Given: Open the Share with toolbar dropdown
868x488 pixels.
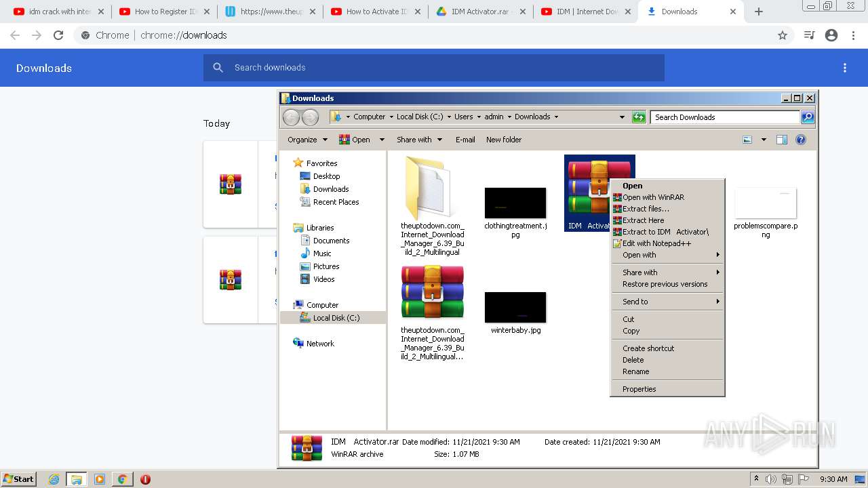Looking at the screenshot, I should pos(419,140).
